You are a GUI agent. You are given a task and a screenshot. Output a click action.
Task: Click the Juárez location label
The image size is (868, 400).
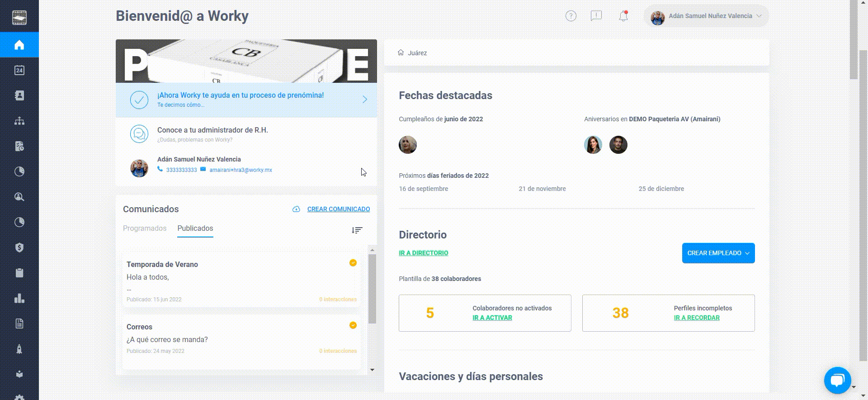click(x=417, y=53)
